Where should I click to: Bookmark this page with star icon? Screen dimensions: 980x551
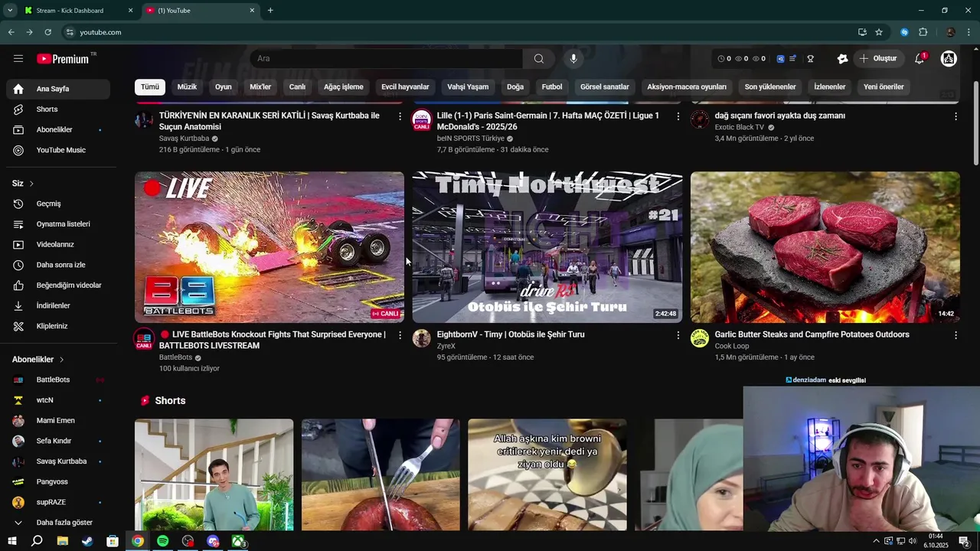[879, 32]
